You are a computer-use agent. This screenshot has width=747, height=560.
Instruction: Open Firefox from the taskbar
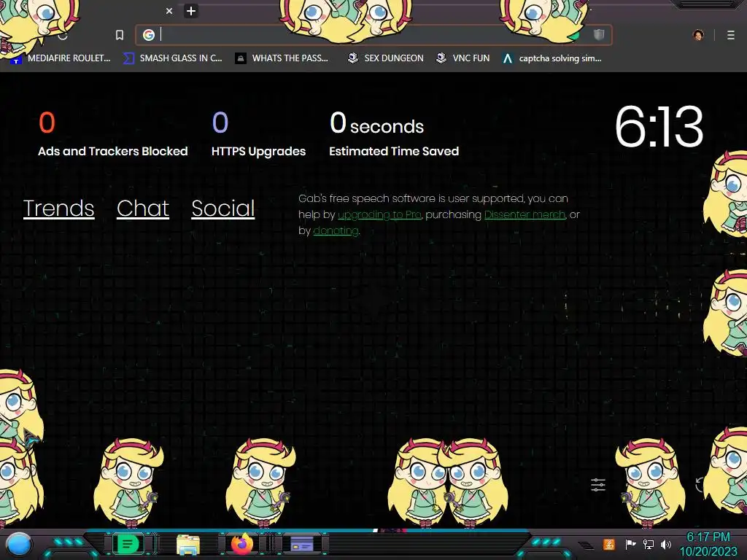(x=242, y=544)
